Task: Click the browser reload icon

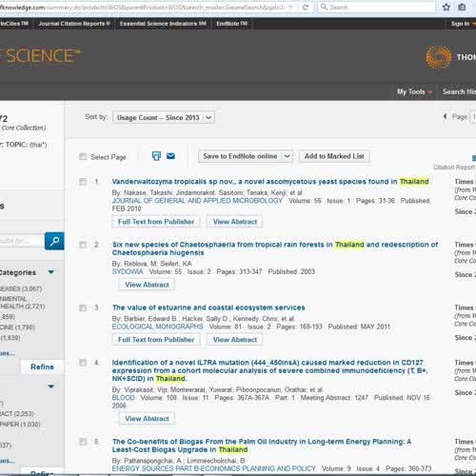Action: pos(306,7)
